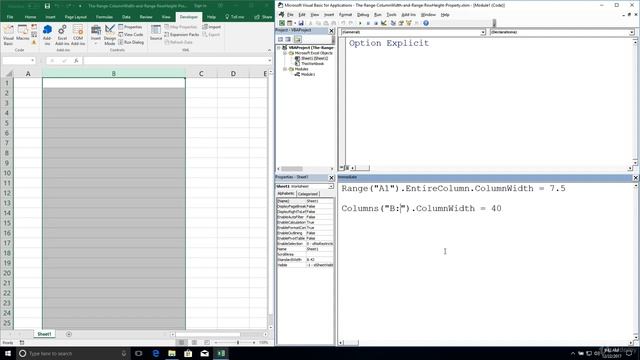Click the Insert Function fx icon
Screen dimensions: 640x360
(76, 60)
